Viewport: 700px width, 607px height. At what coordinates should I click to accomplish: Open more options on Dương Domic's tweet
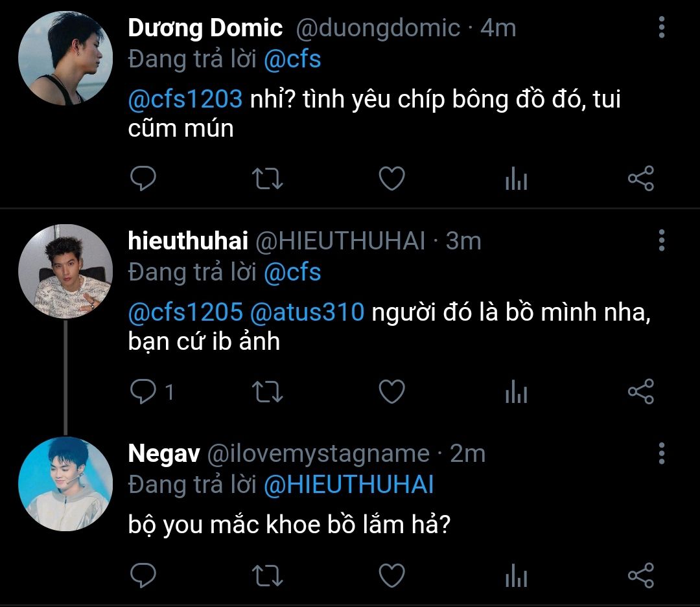click(x=661, y=28)
